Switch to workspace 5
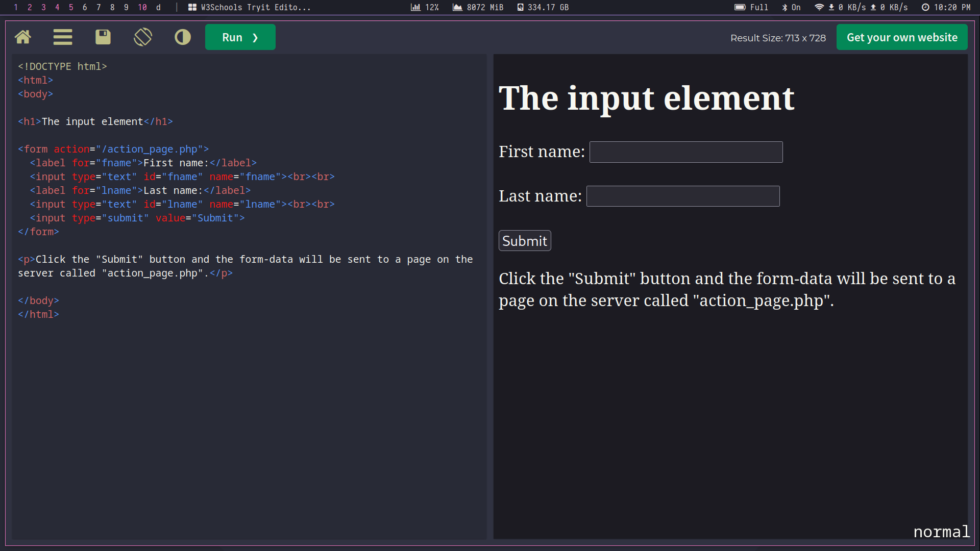The image size is (980, 551). [71, 7]
